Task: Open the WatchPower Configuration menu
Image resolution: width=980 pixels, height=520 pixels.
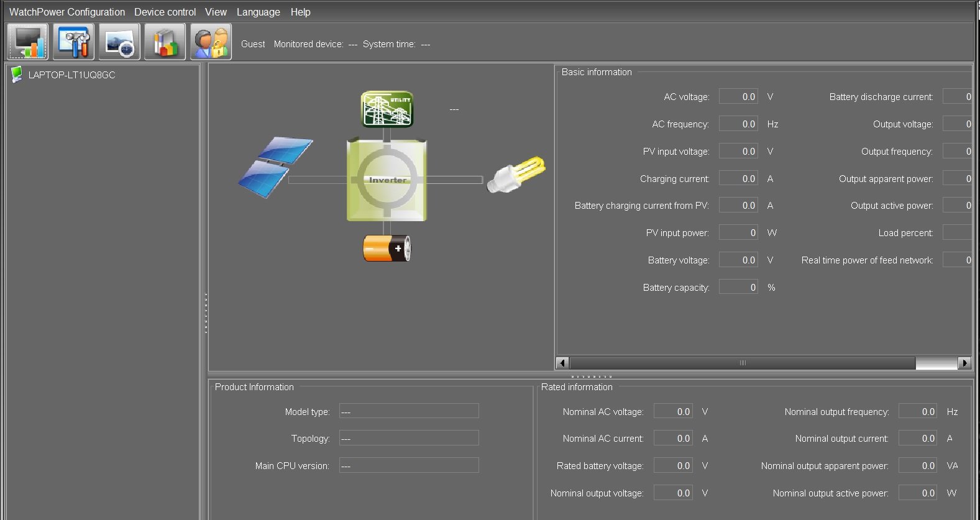Action: 67,12
